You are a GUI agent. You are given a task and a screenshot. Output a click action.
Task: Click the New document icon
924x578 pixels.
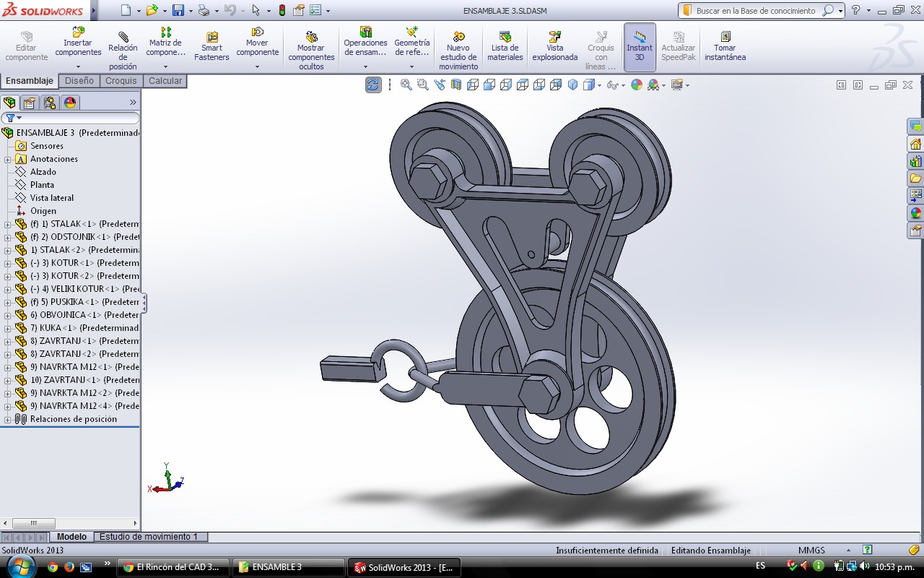(126, 10)
